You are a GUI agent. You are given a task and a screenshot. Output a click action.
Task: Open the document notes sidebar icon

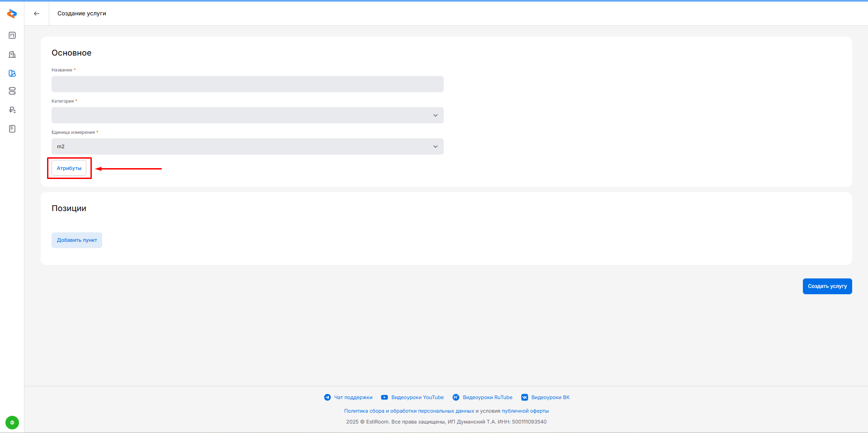click(12, 129)
